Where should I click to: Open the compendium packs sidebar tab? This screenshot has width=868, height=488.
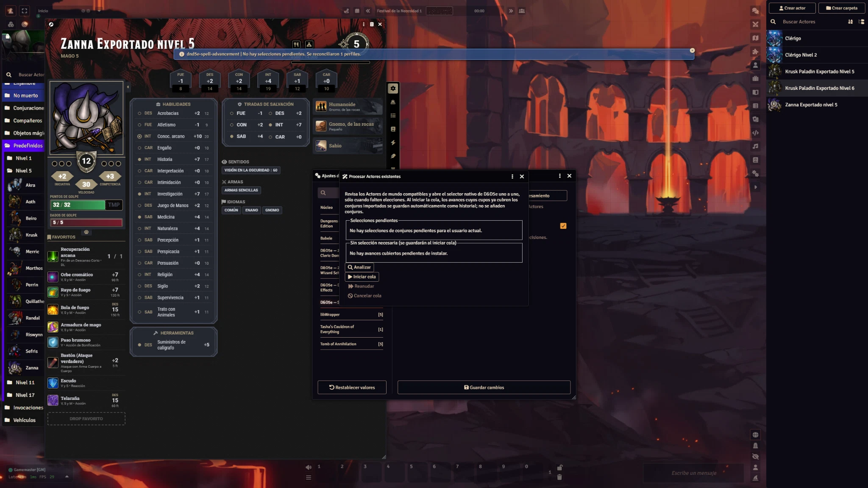pos(755,160)
